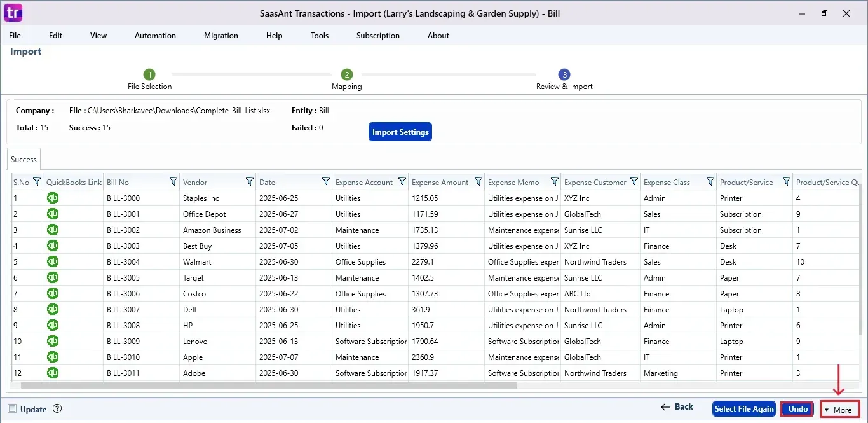Viewport: 868px width, 423px height.
Task: Open the File menu
Action: 15,36
